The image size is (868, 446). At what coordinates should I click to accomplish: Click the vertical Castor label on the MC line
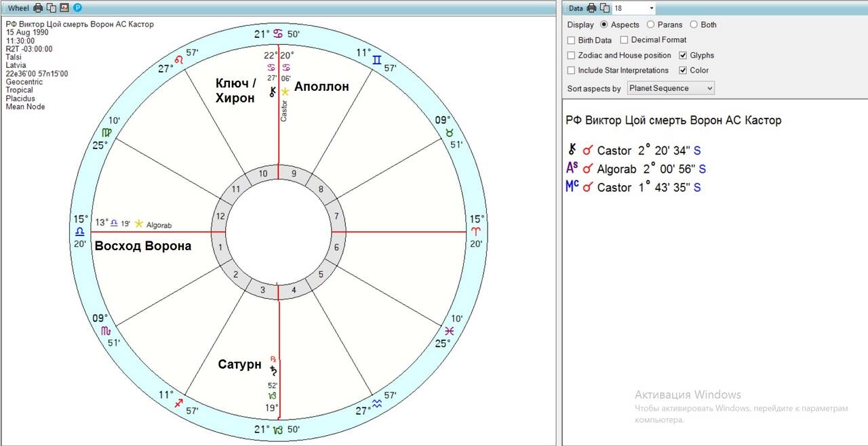[285, 110]
